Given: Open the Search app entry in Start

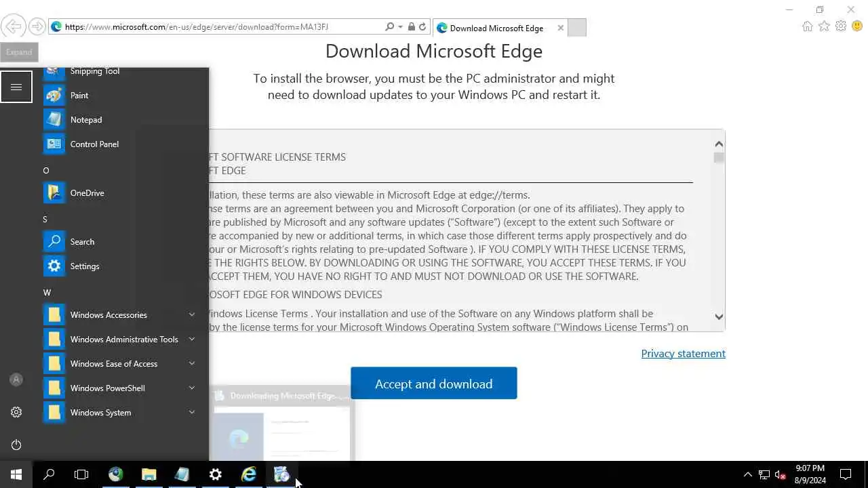Looking at the screenshot, I should tap(121, 242).
